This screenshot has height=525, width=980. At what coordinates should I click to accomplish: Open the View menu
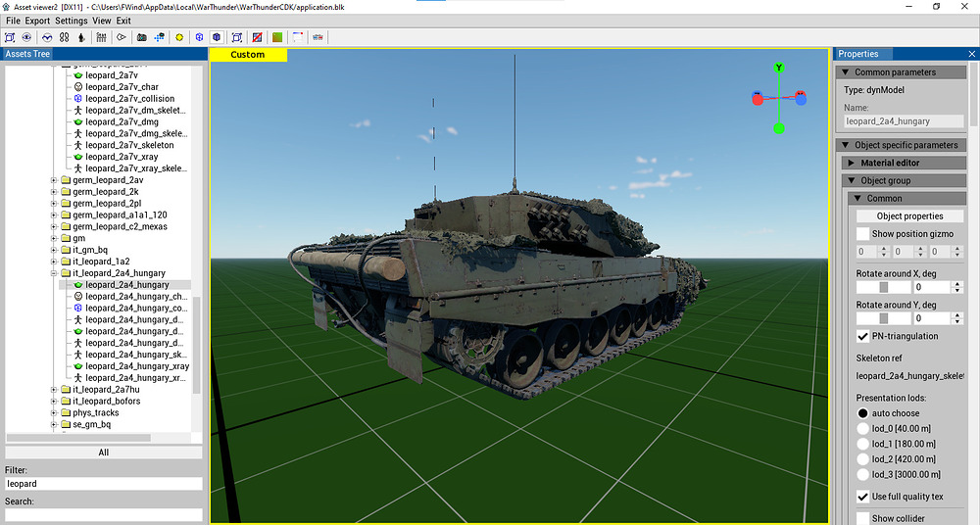[x=102, y=21]
